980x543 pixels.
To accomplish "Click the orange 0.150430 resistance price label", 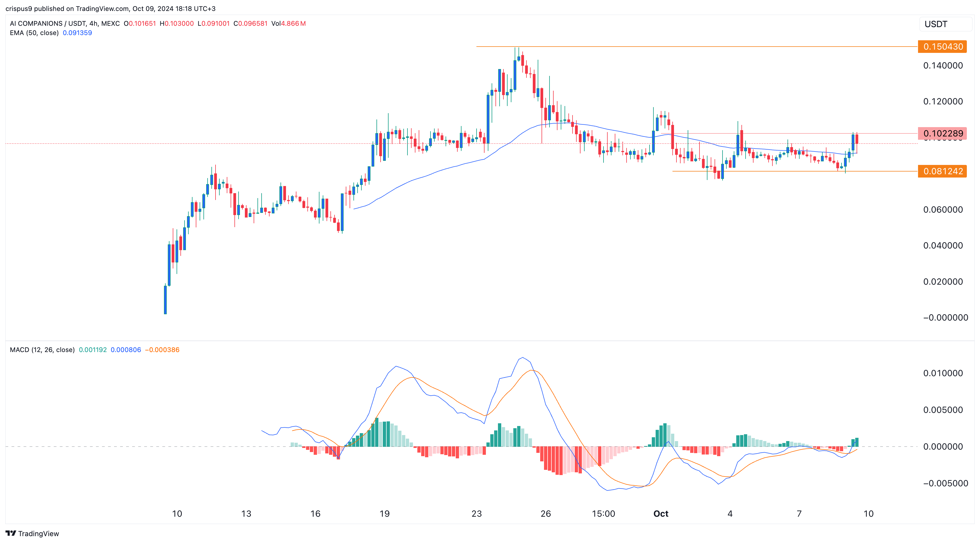I will point(942,47).
